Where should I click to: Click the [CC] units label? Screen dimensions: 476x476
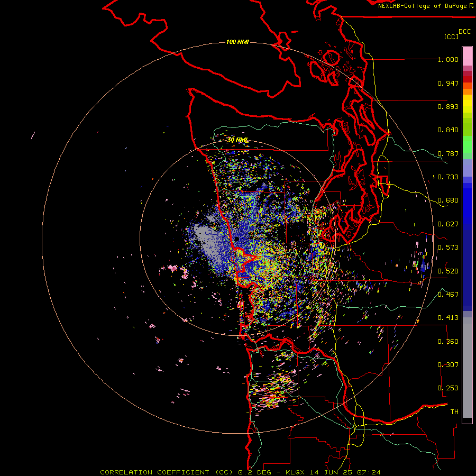point(451,36)
